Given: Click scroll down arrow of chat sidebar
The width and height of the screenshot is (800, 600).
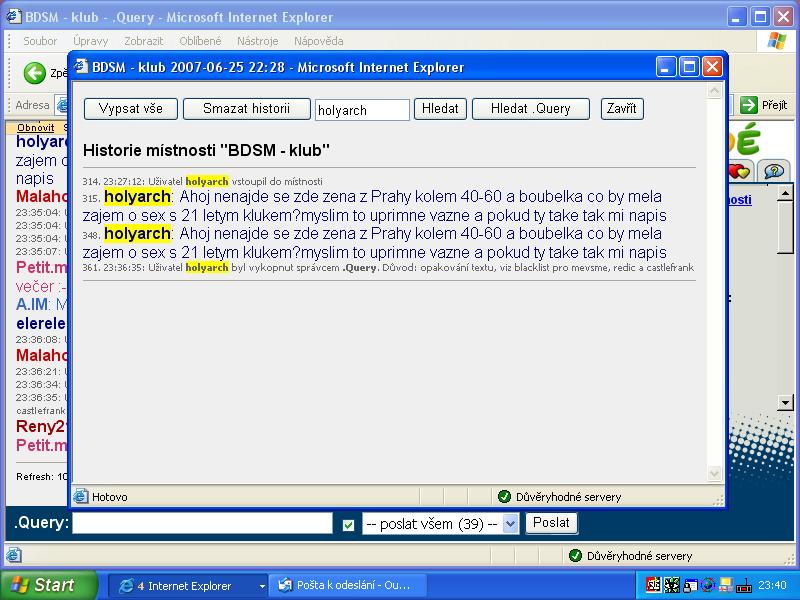Looking at the screenshot, I should coord(785,403).
